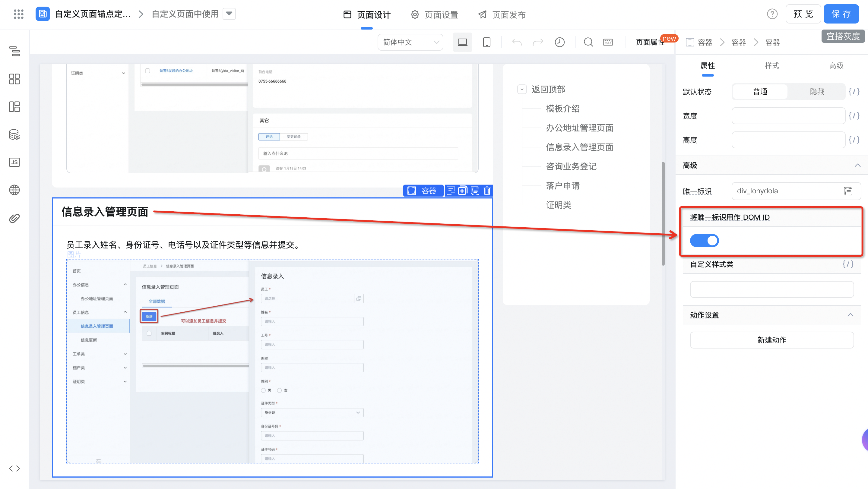Open the help question mark icon
The height and width of the screenshot is (489, 868).
tap(772, 14)
